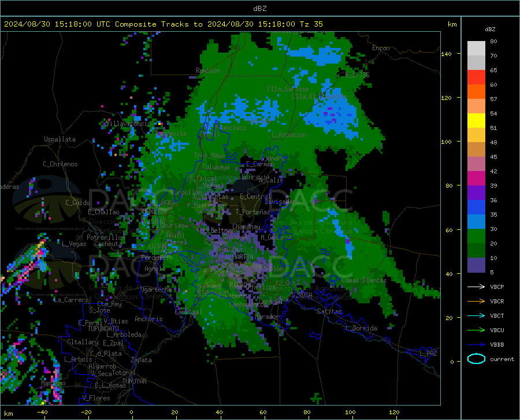
Task: Click the 'L_Asuncion' map label
Action: point(289,135)
